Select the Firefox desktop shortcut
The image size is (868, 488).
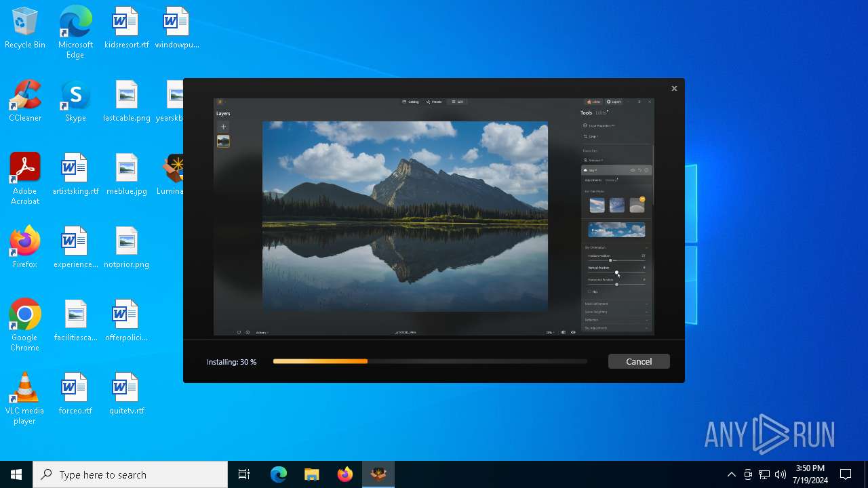click(x=25, y=247)
